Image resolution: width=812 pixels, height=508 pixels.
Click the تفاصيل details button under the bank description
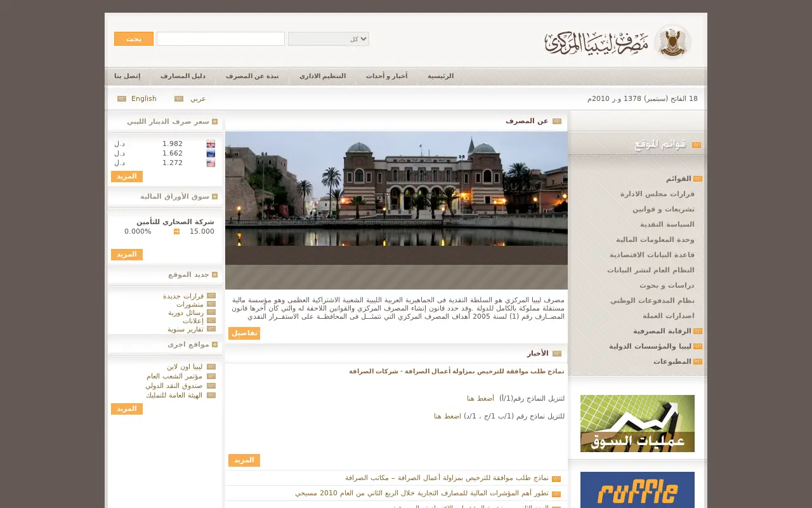click(x=244, y=333)
